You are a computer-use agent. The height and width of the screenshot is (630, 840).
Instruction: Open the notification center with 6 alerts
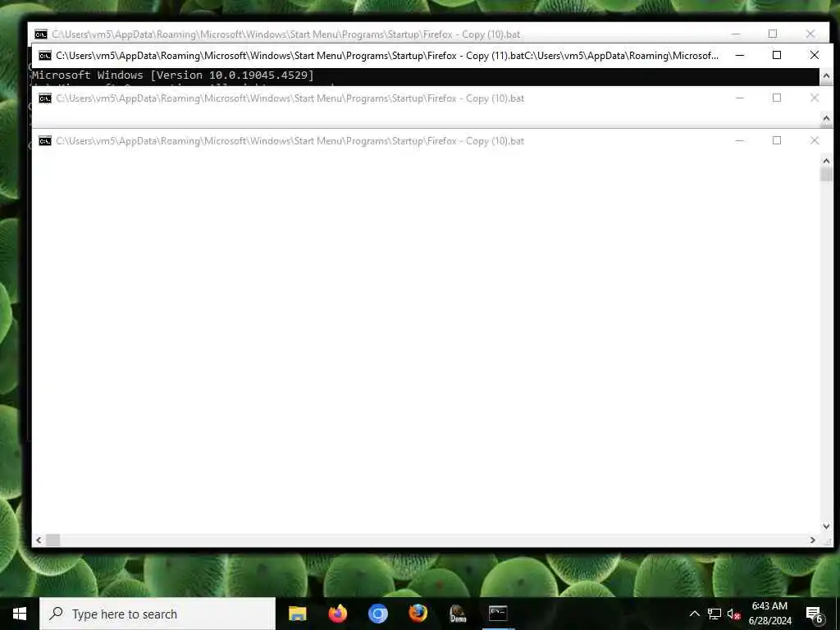[815, 614]
